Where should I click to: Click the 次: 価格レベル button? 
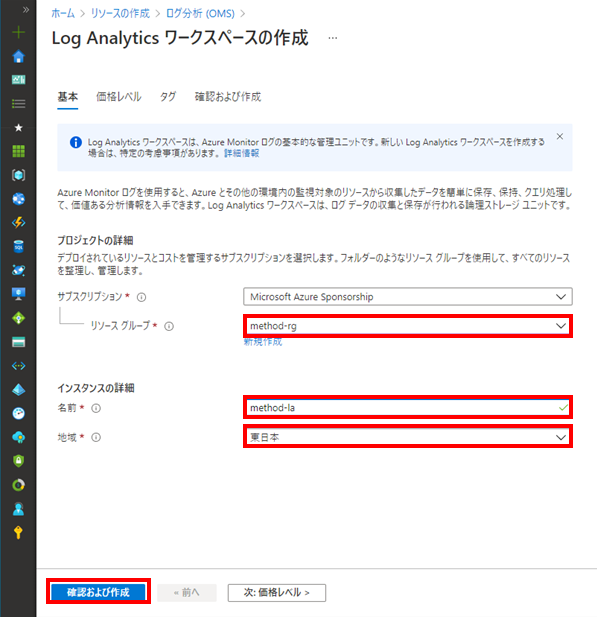point(277,593)
